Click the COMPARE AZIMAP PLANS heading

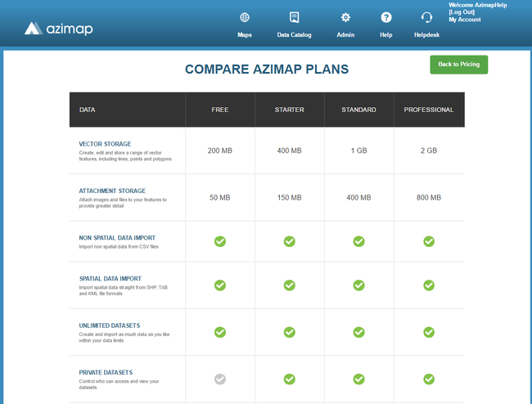(x=267, y=70)
